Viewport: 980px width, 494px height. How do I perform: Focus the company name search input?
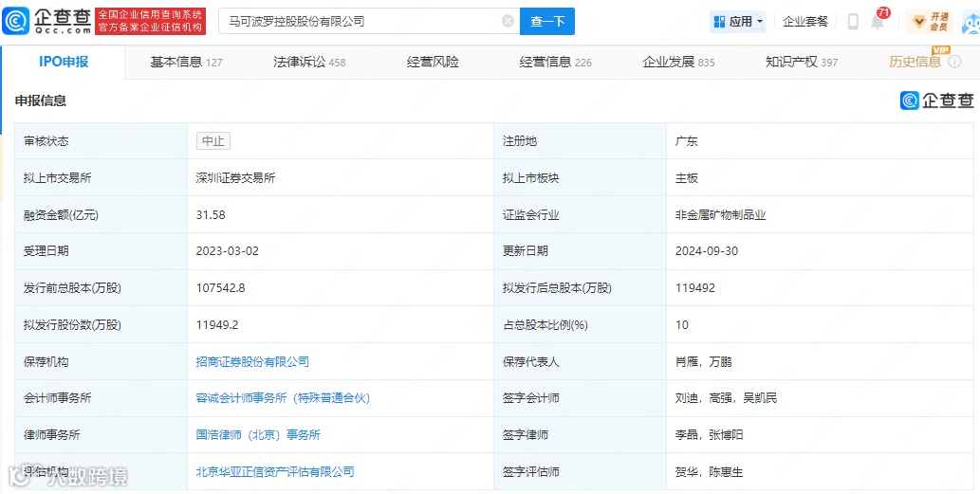[369, 21]
